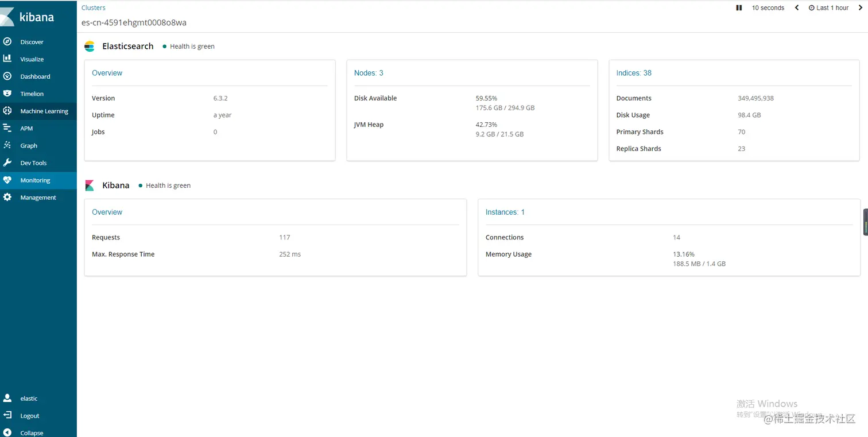This screenshot has width=868, height=437.
Task: Click the JVM Heap 42.73% value
Action: coord(486,125)
